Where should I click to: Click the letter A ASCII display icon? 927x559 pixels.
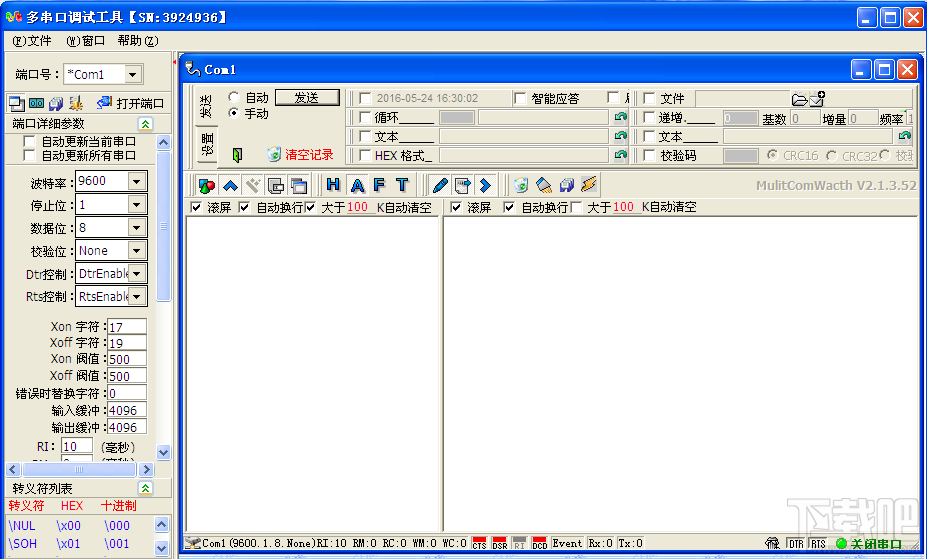pos(357,185)
